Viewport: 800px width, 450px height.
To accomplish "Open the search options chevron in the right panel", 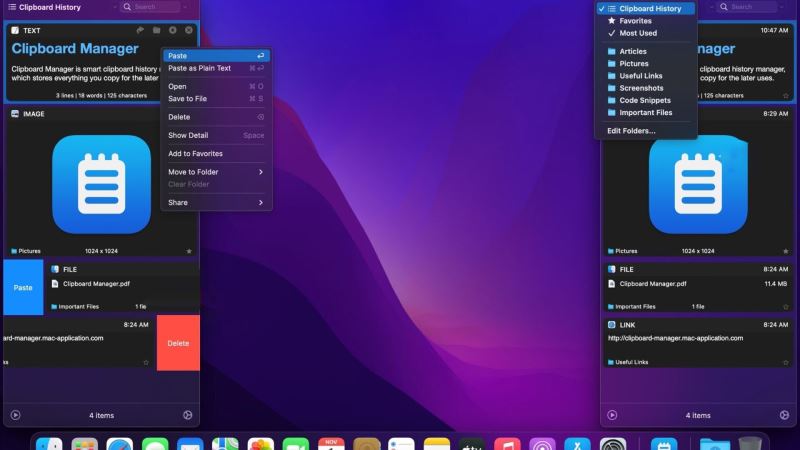I will 782,7.
